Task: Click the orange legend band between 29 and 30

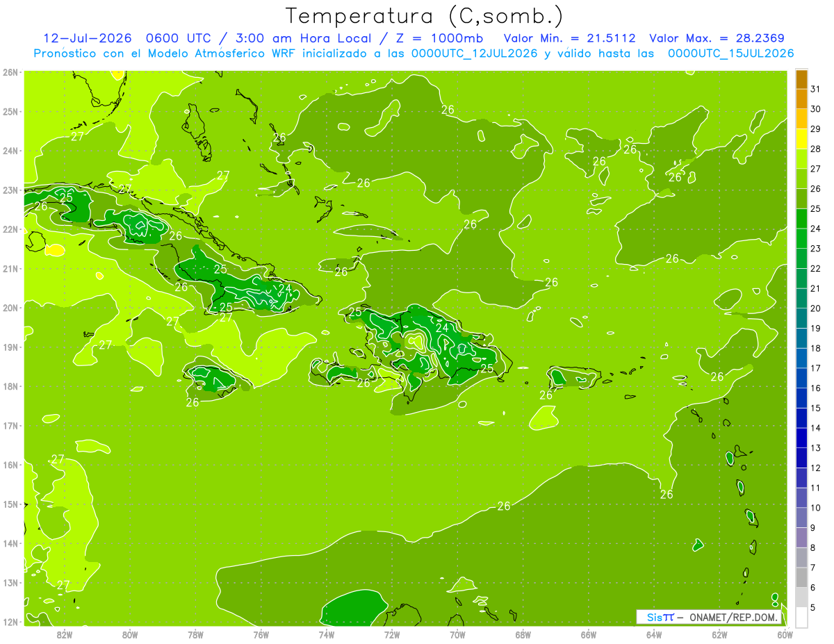Action: pyautogui.click(x=801, y=119)
